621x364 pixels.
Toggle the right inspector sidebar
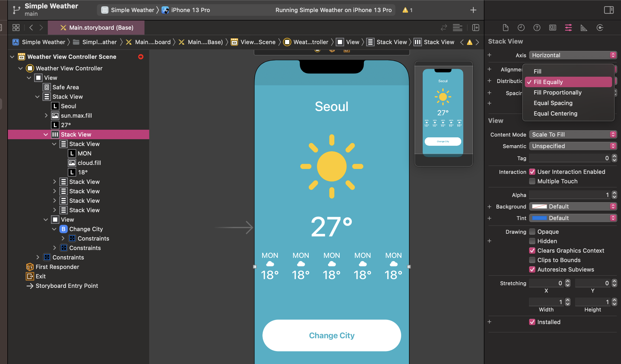(609, 10)
